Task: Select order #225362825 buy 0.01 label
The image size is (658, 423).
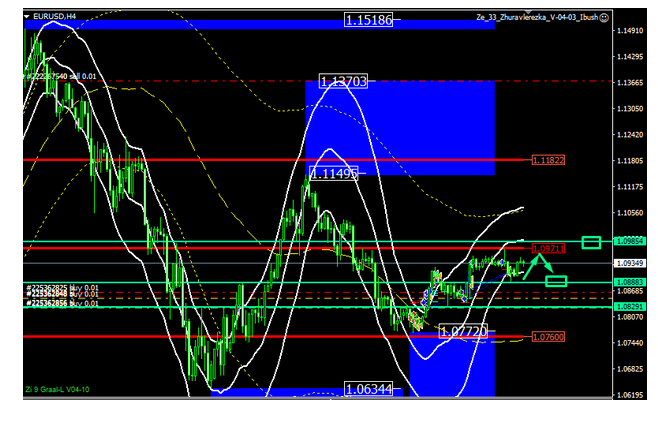Action: pyautogui.click(x=62, y=288)
